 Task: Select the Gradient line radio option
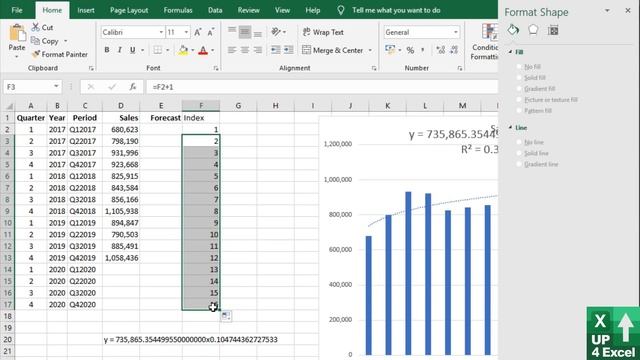point(519,164)
